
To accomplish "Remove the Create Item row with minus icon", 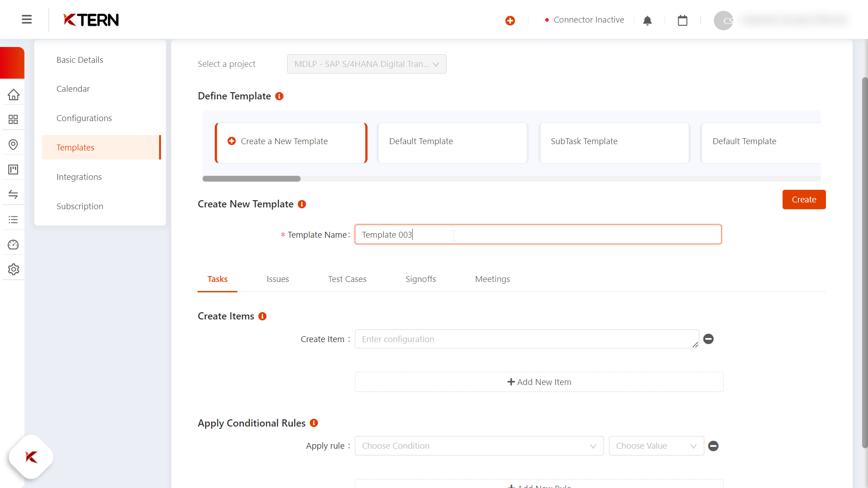I will tap(708, 339).
